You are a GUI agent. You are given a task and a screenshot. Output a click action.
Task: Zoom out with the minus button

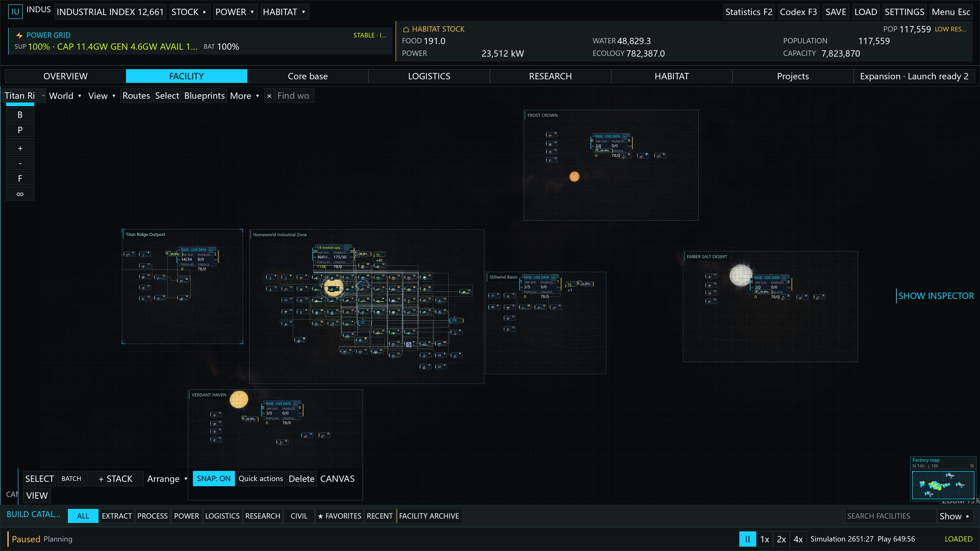[20, 164]
